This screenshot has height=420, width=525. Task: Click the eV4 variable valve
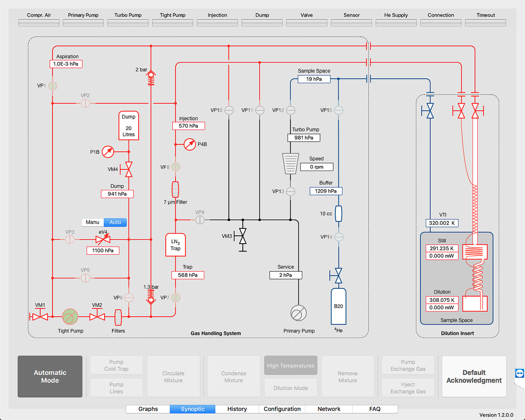[x=103, y=239]
